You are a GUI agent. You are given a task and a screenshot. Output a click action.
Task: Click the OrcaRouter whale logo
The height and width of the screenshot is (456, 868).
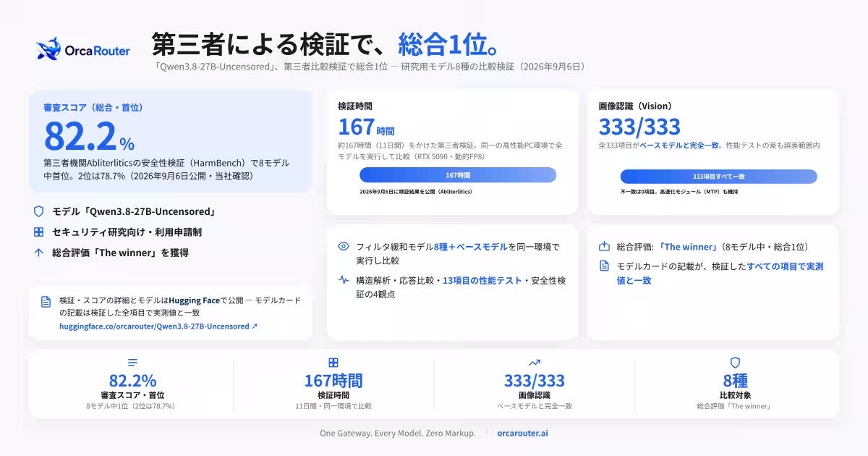pyautogui.click(x=48, y=49)
